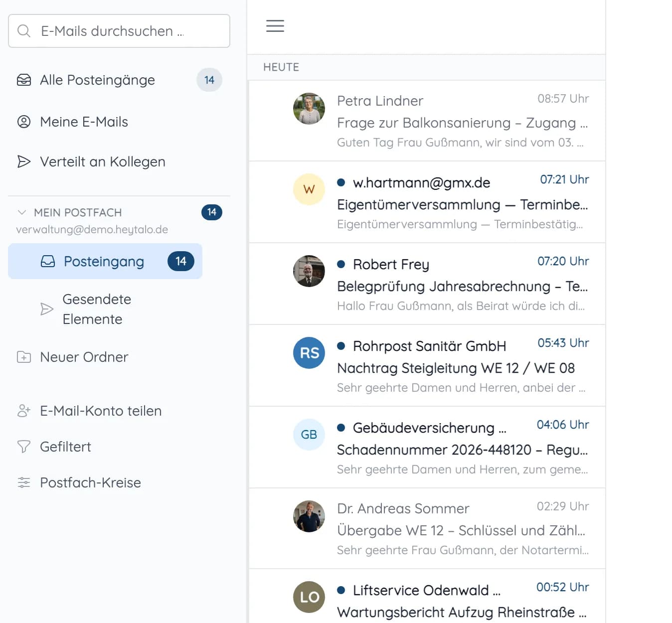Open Postfach-Kreise settings
Image resolution: width=672 pixels, height=623 pixels.
[x=119, y=482]
